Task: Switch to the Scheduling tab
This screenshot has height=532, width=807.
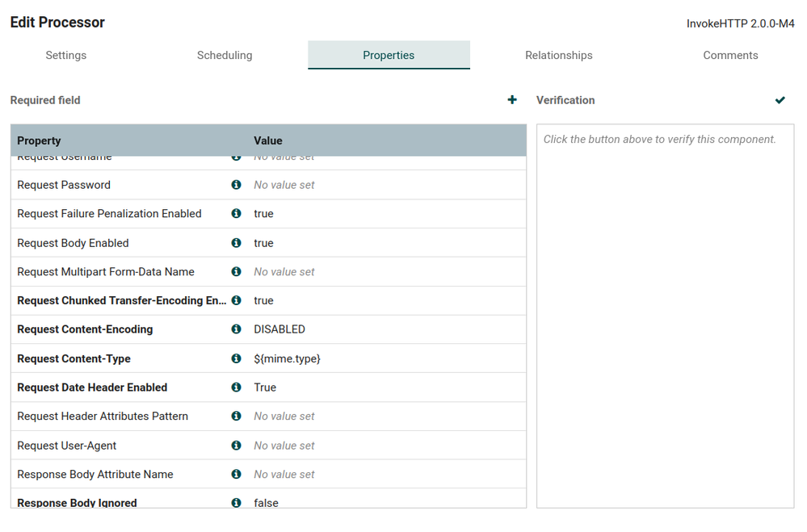Action: coord(225,56)
